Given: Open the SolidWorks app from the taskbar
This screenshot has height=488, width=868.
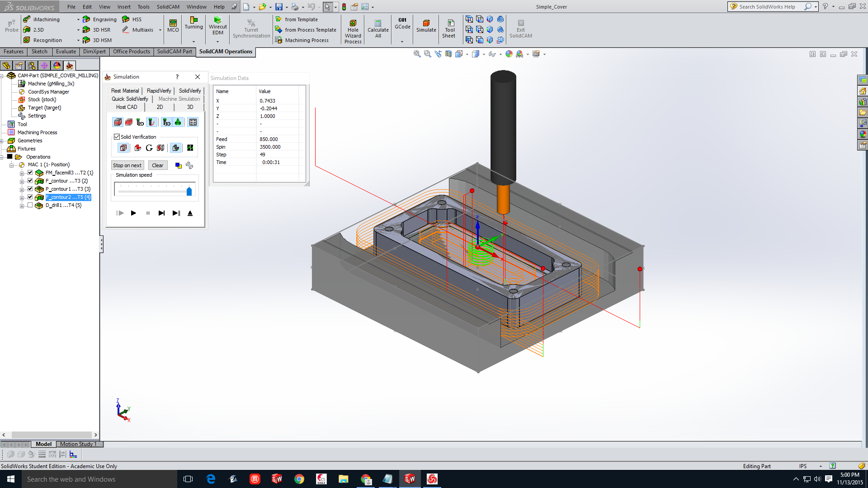Looking at the screenshot, I should click(410, 479).
